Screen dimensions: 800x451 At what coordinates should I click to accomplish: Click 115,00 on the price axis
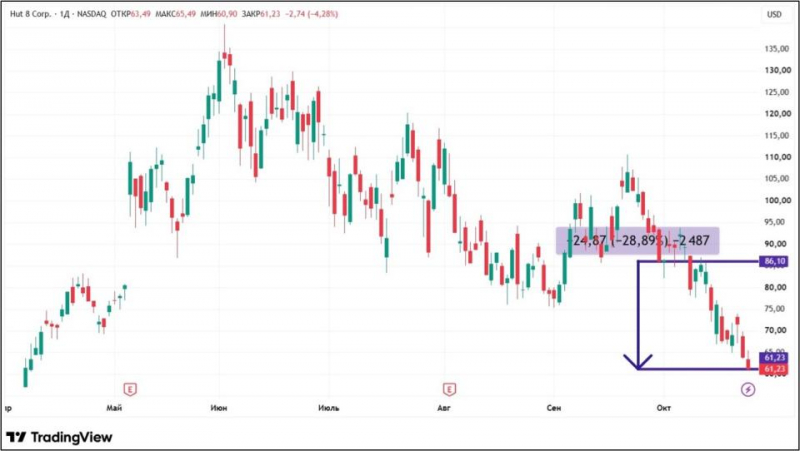pyautogui.click(x=778, y=135)
